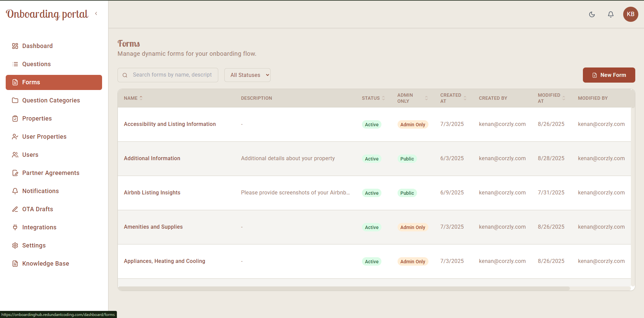The height and width of the screenshot is (318, 644).
Task: Click the Notifications bell icon in sidebar
Action: (15, 191)
